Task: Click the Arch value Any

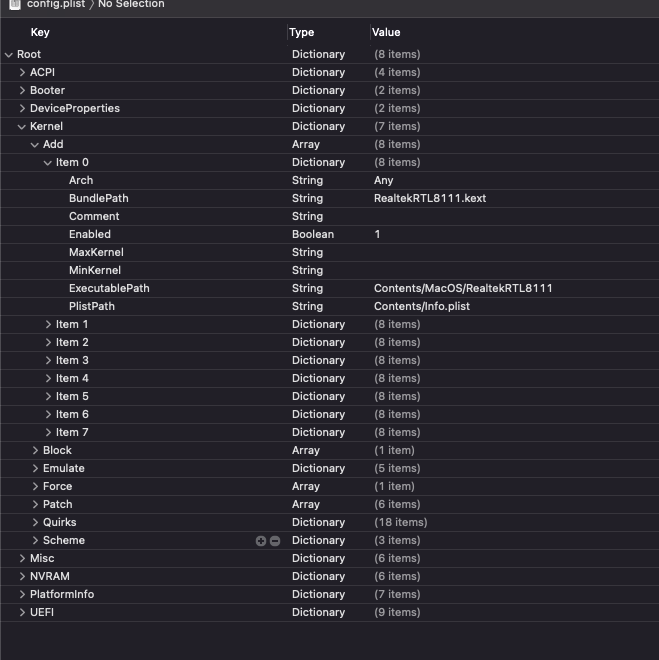Action: [x=383, y=181]
